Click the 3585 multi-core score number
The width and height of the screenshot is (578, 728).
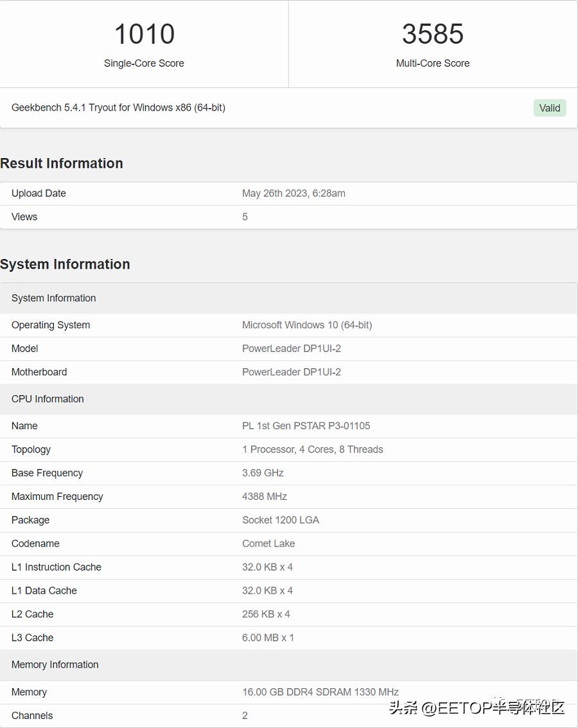click(x=432, y=34)
